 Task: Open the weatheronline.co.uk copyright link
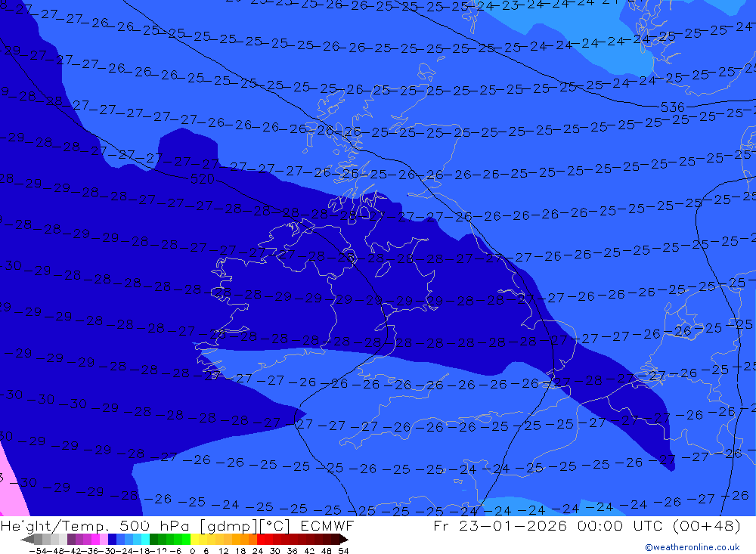click(692, 547)
